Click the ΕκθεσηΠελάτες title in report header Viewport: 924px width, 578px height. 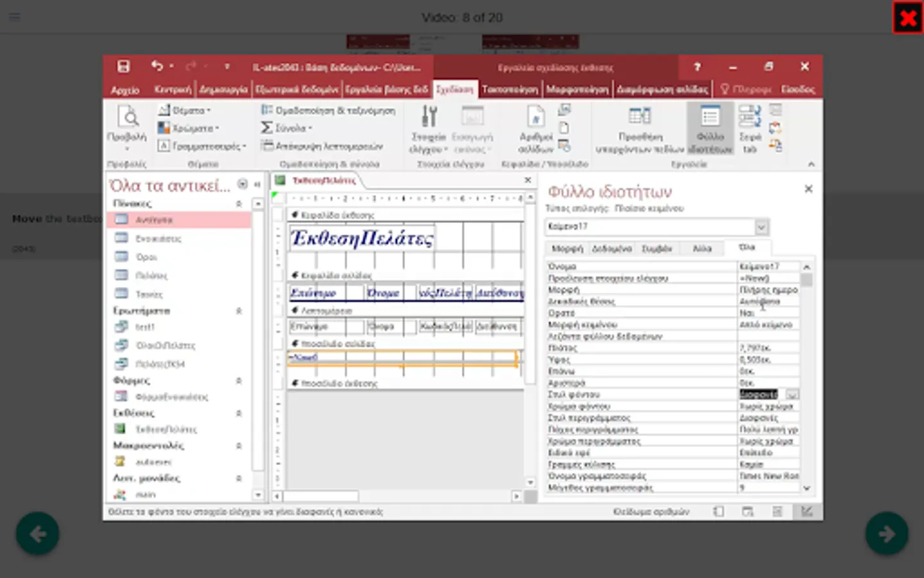point(362,239)
